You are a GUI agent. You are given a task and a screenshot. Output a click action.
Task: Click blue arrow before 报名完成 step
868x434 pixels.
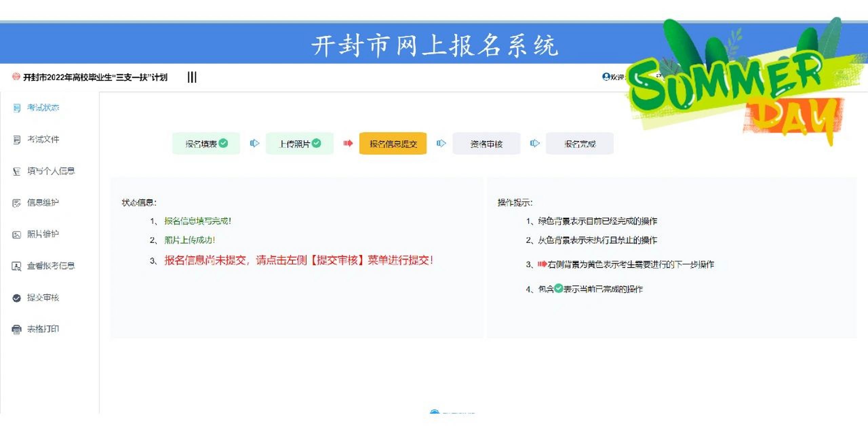[x=535, y=143]
